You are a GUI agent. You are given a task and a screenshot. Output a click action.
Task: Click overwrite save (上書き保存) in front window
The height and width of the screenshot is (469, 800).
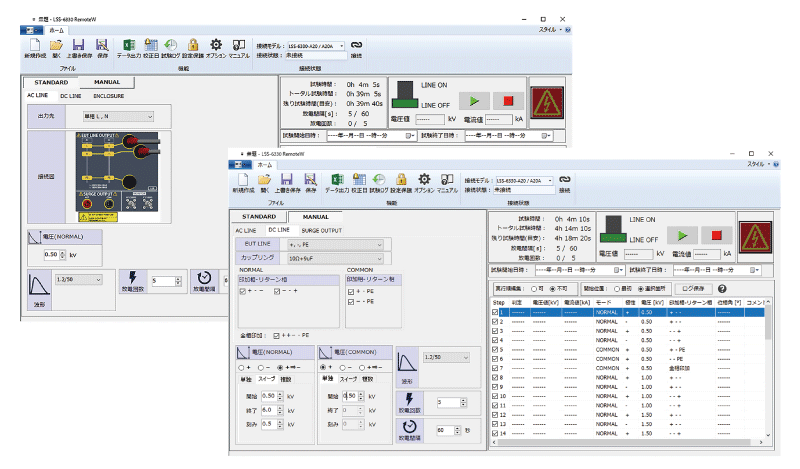(287, 180)
